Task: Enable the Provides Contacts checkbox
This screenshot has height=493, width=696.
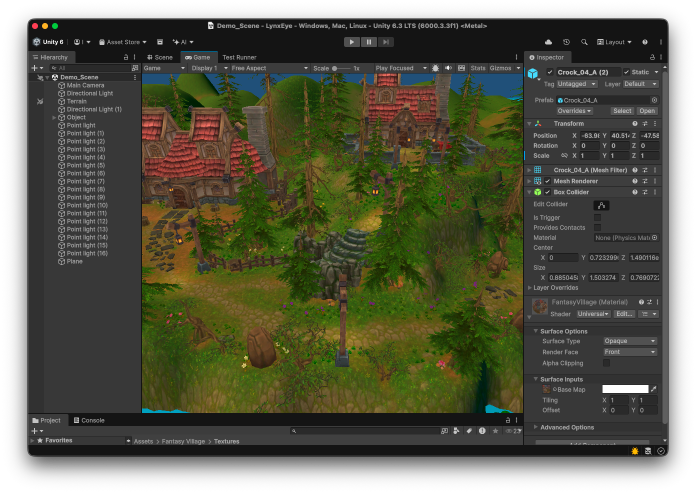Action: 597,228
